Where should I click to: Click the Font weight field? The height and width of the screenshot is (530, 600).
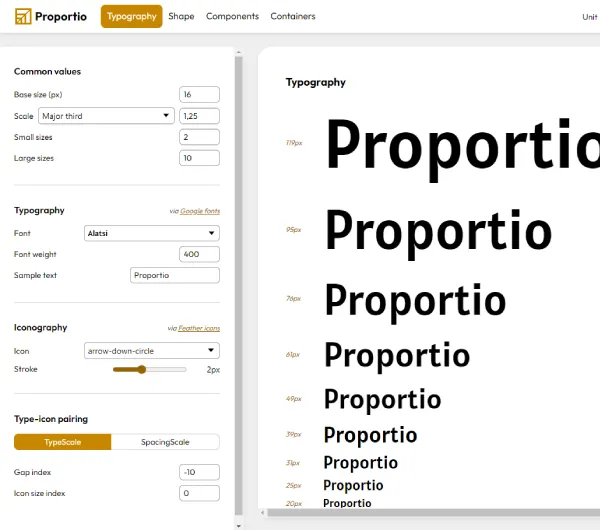[x=199, y=254]
